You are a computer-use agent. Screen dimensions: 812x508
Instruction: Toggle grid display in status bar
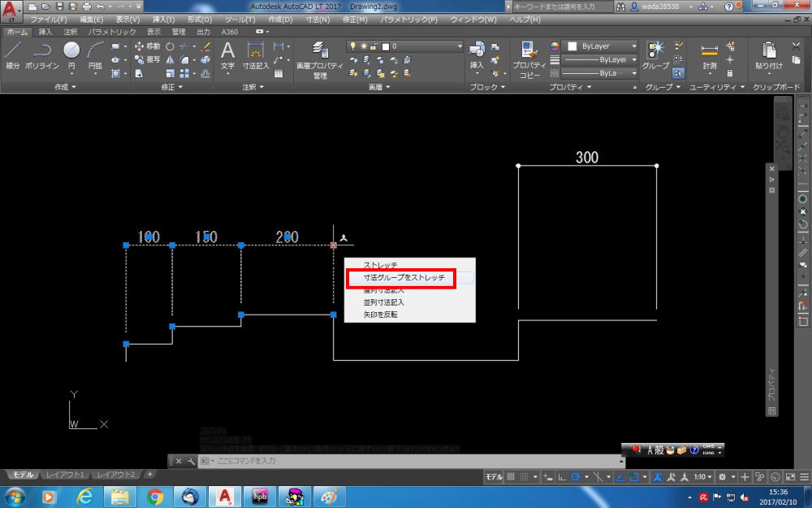click(511, 477)
